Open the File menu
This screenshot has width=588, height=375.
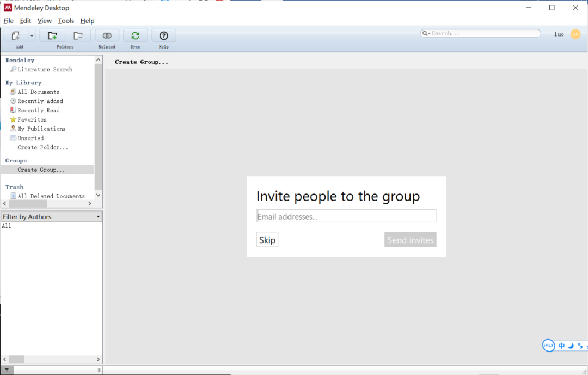[8, 21]
